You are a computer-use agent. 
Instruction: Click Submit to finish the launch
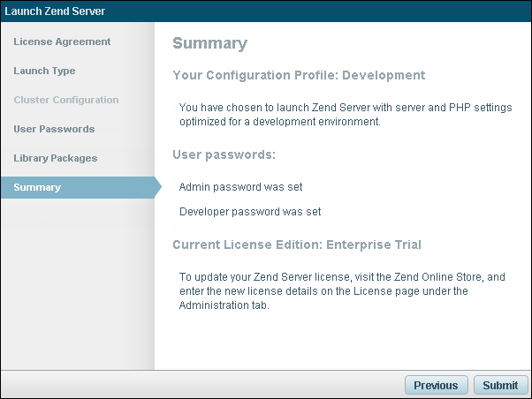501,385
